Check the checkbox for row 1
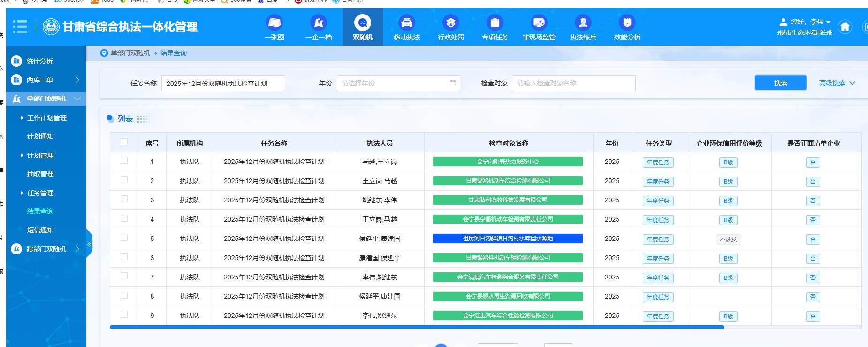Viewport: 868px width, 347px height. (x=124, y=161)
